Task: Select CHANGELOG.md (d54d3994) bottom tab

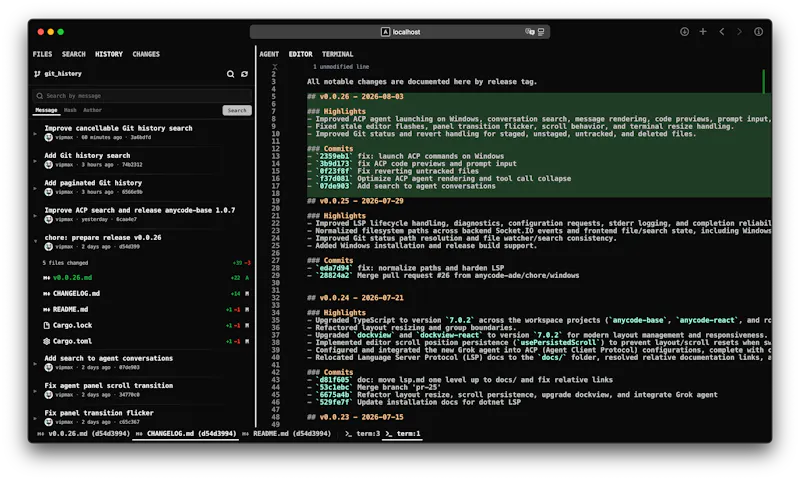Action: 186,434
